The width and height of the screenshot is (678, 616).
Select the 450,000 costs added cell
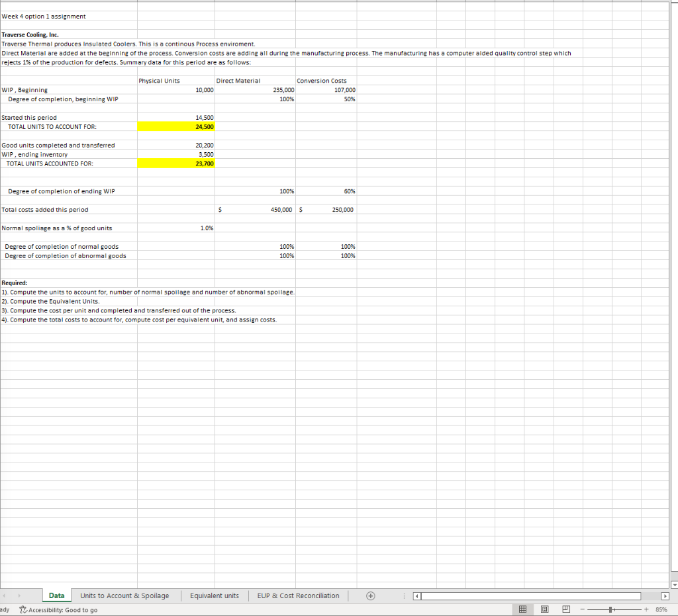(x=255, y=210)
